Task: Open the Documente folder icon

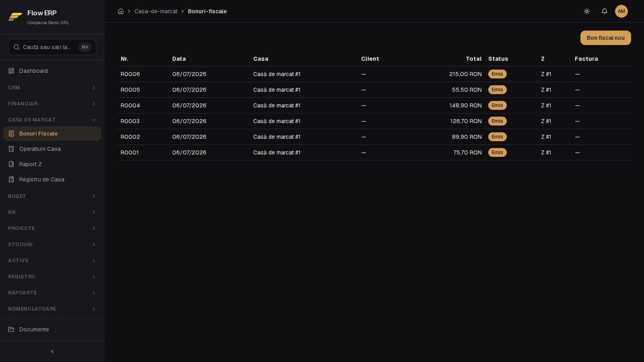Action: point(11,329)
